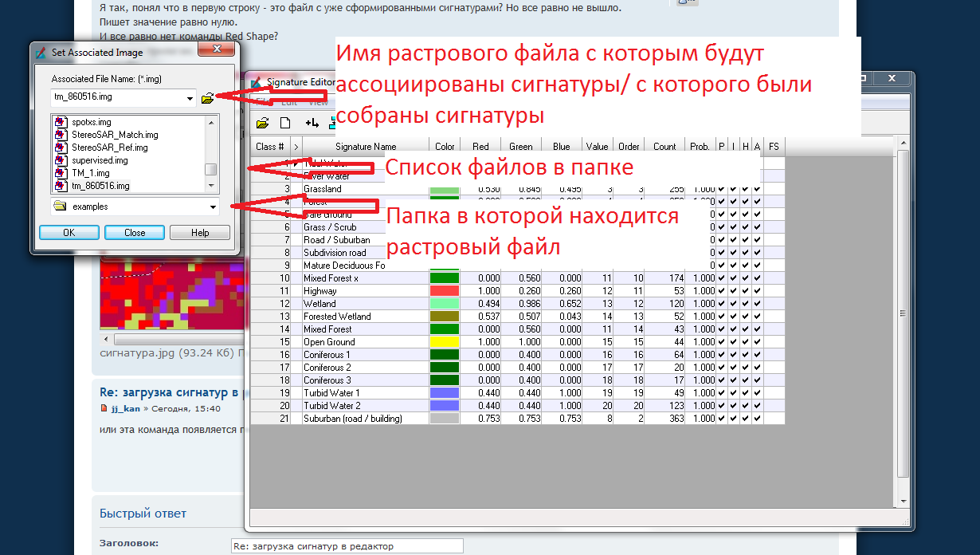Viewport: 980px width, 555px height.
Task: Toggle the A checkbox for Wetland row
Action: (758, 304)
